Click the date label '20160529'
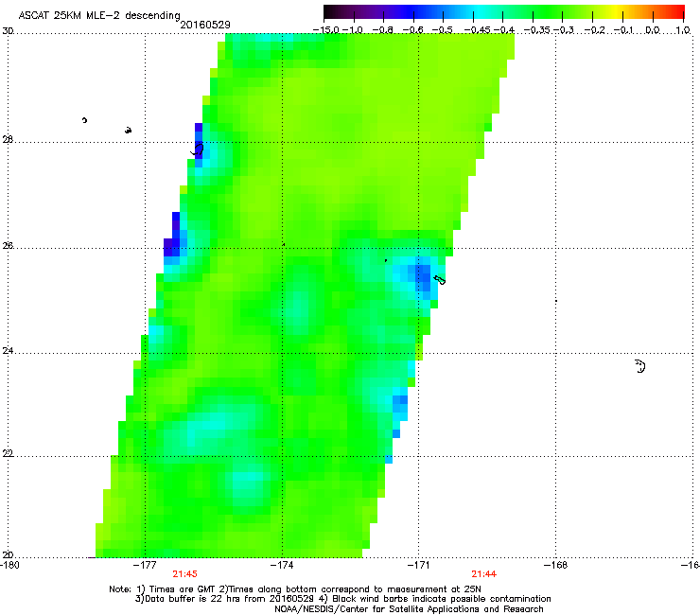This screenshot has width=700, height=615. (205, 25)
